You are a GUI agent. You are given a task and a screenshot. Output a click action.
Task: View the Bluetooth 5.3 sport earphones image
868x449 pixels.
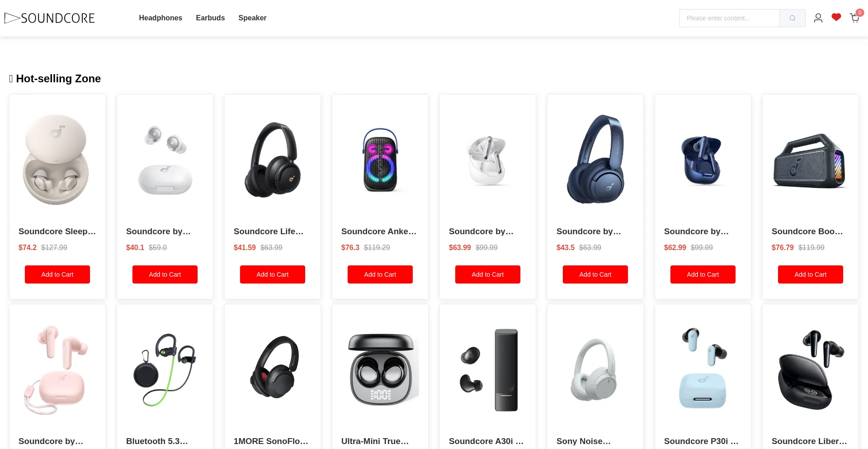pyautogui.click(x=165, y=369)
